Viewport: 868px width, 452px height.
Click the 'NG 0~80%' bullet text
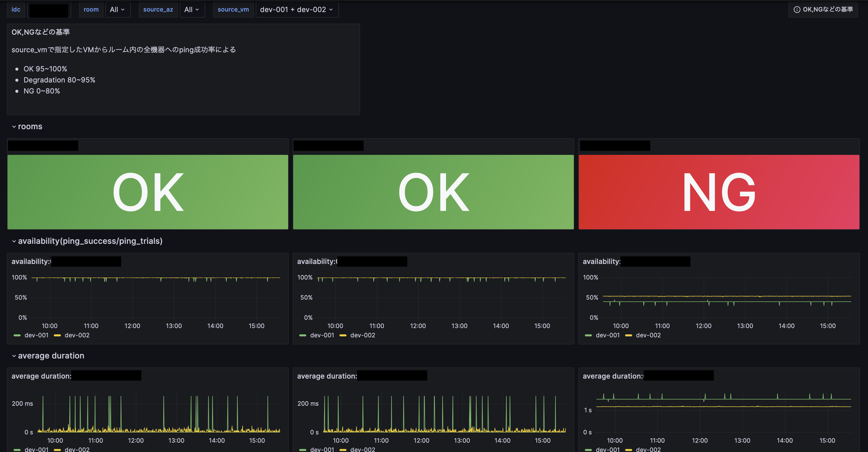(x=42, y=91)
